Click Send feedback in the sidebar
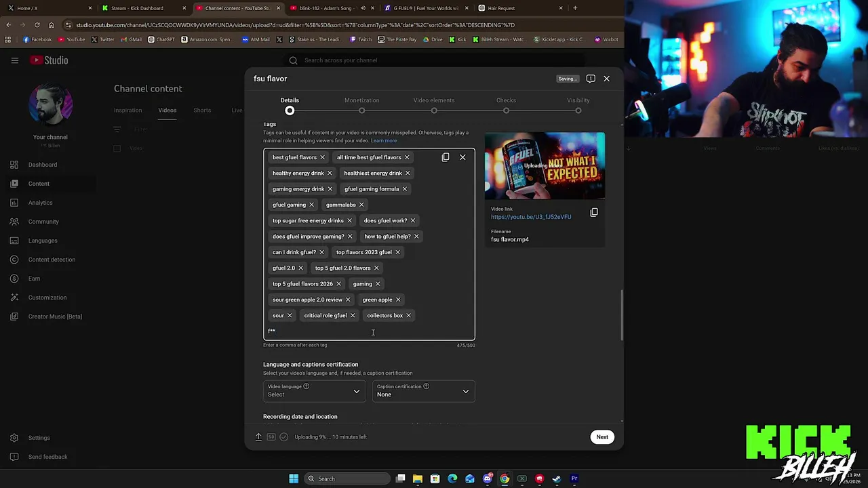 tap(47, 457)
